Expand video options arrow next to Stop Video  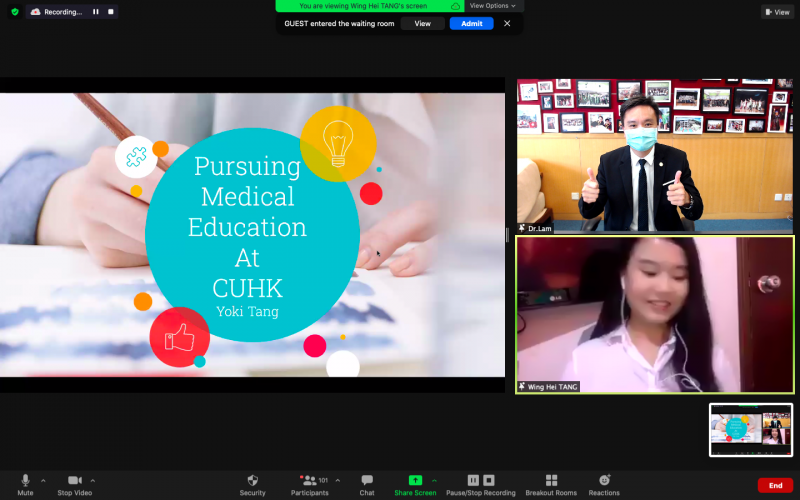coord(93,481)
